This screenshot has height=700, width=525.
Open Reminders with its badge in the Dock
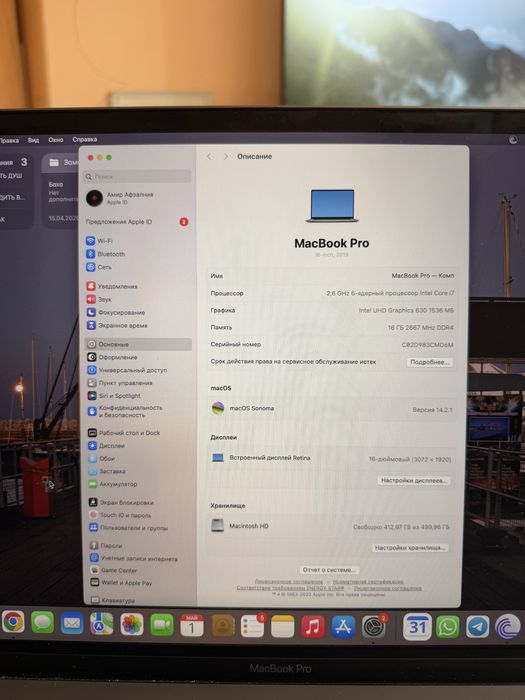pos(253,626)
